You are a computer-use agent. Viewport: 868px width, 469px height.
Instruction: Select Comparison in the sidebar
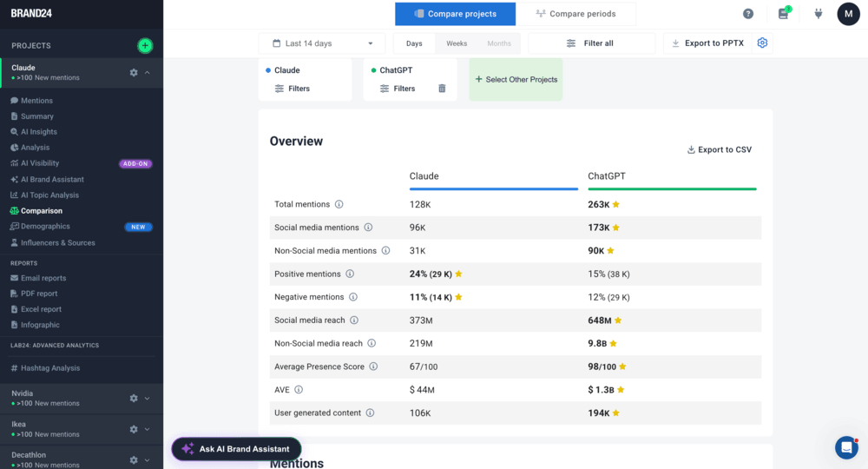click(41, 211)
